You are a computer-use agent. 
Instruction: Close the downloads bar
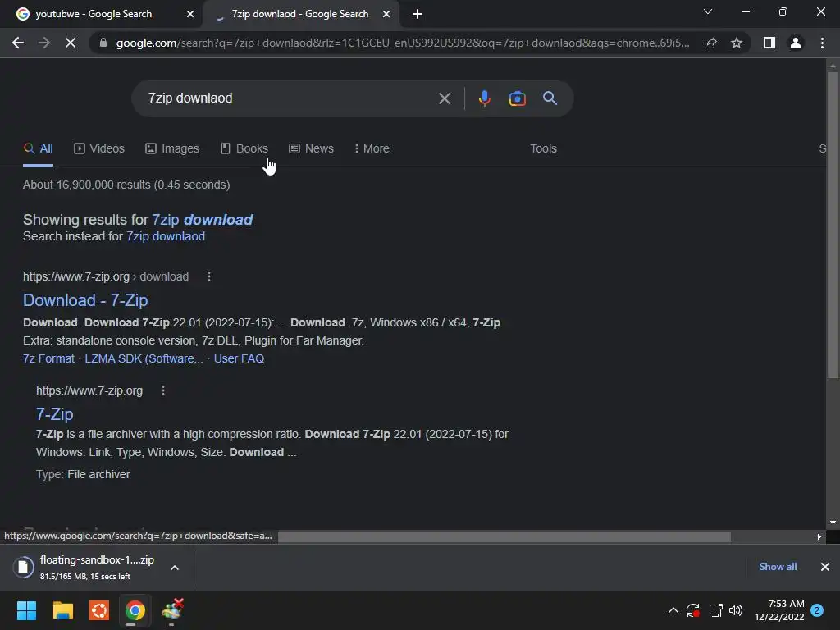point(825,567)
